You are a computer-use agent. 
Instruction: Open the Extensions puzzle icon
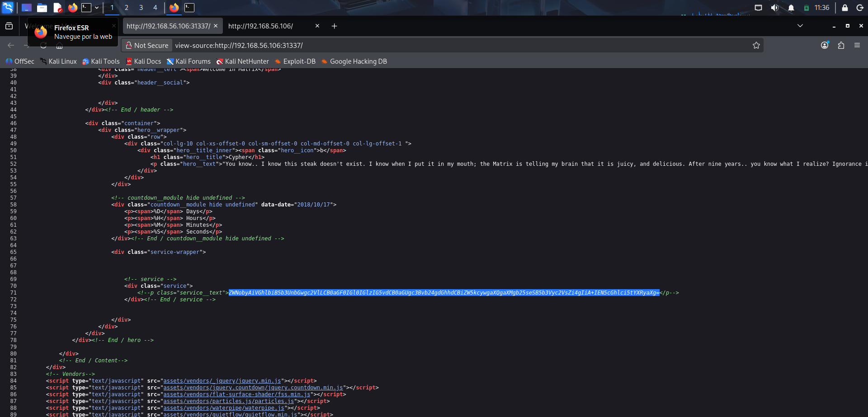(x=841, y=45)
